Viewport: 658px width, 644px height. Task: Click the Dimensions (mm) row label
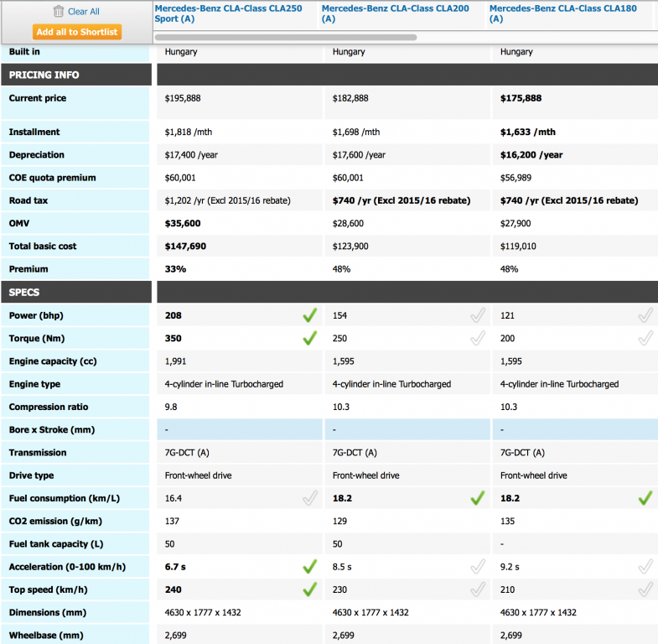pos(48,612)
